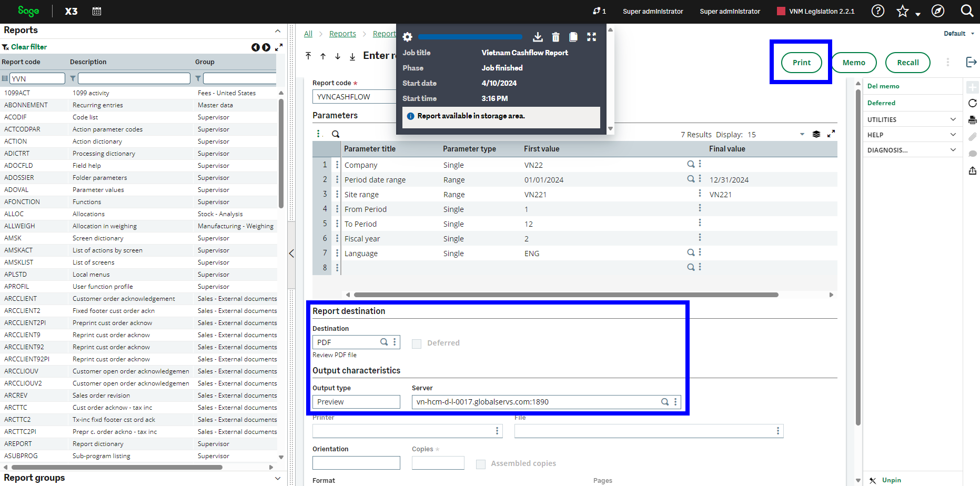This screenshot has height=486, width=980.
Task: Open the search magnifier in top bar
Action: pyautogui.click(x=966, y=11)
